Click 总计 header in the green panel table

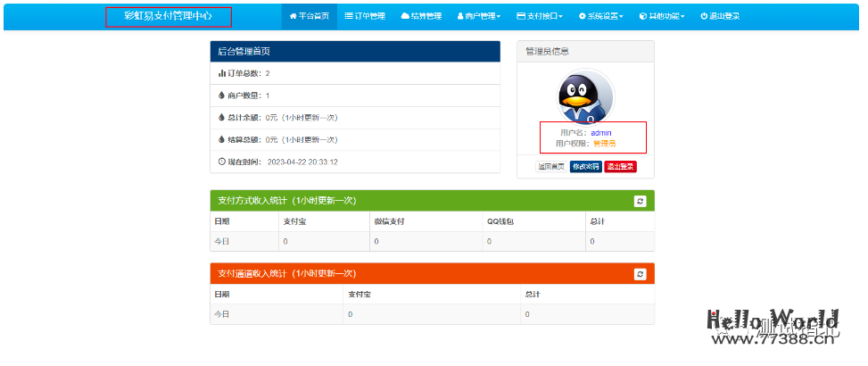coord(597,221)
